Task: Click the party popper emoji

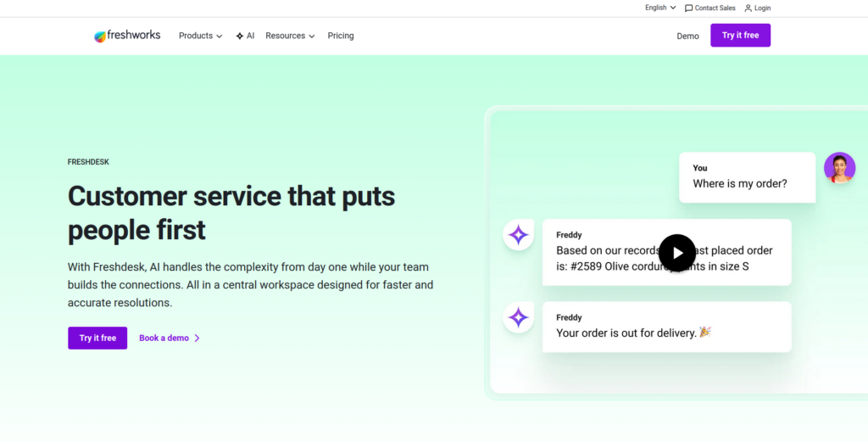Action: (704, 333)
